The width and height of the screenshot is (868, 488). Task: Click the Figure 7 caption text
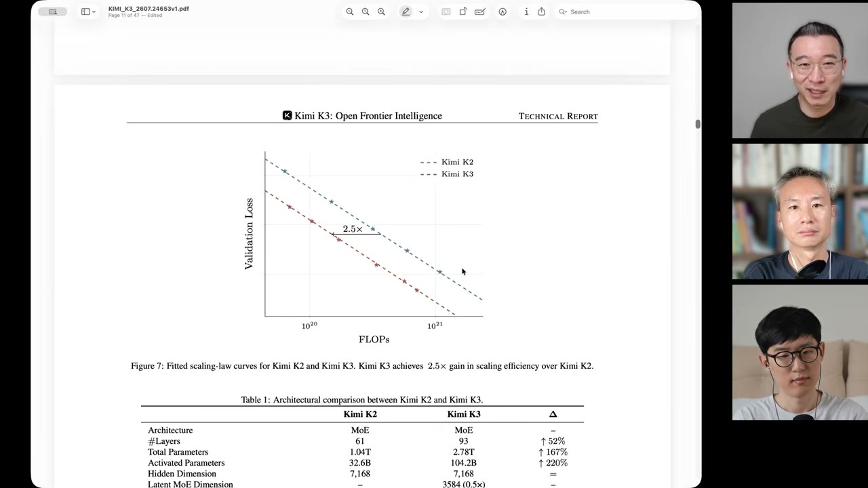coord(362,366)
